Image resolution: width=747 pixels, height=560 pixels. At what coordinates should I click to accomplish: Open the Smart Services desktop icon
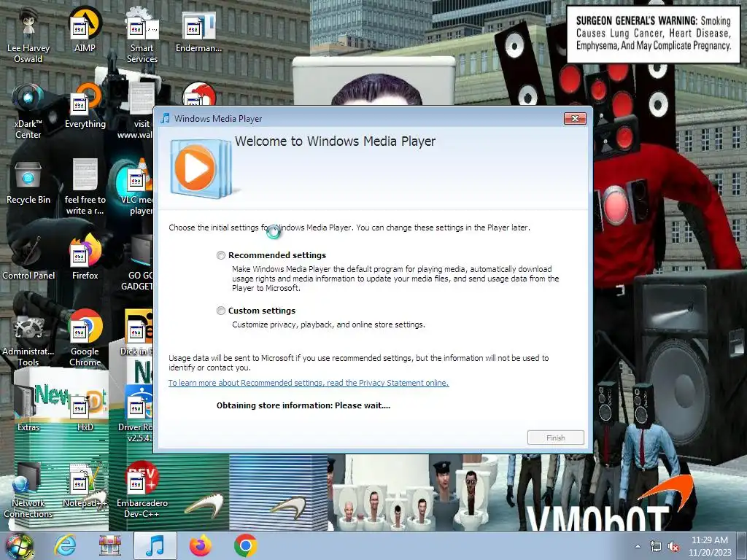(x=142, y=36)
